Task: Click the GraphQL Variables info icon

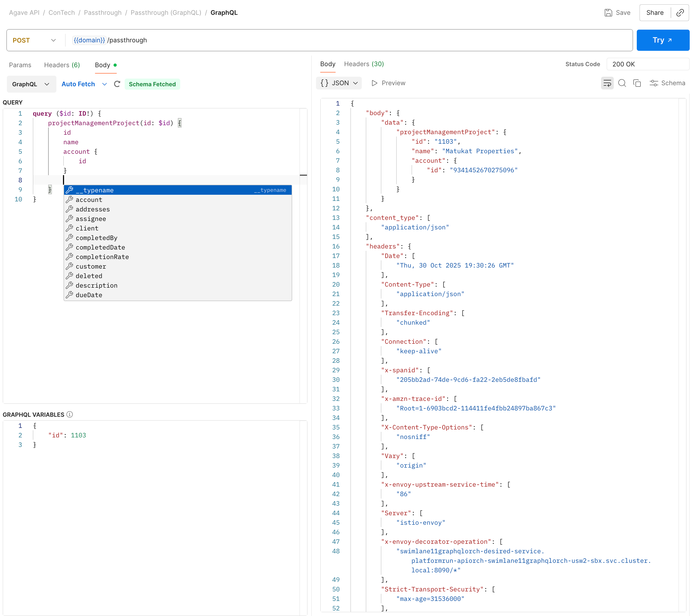Action: (x=70, y=414)
